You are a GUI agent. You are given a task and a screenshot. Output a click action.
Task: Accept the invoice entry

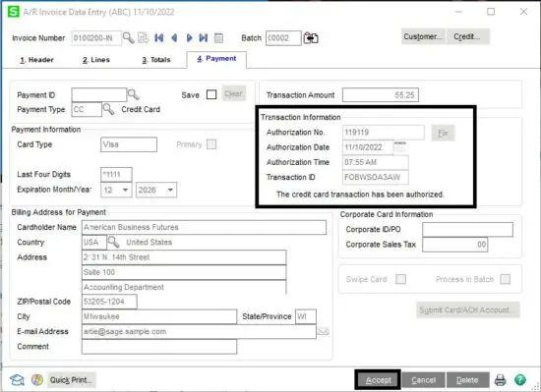coord(378,380)
